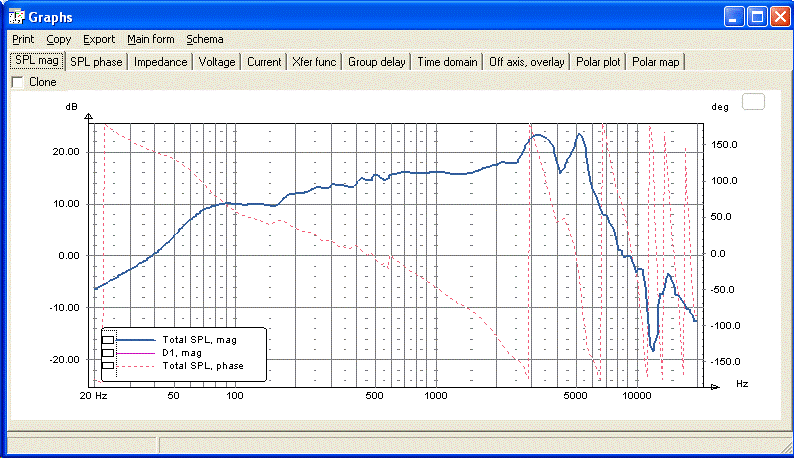Click the magenta D1, mag line sample

click(x=136, y=353)
